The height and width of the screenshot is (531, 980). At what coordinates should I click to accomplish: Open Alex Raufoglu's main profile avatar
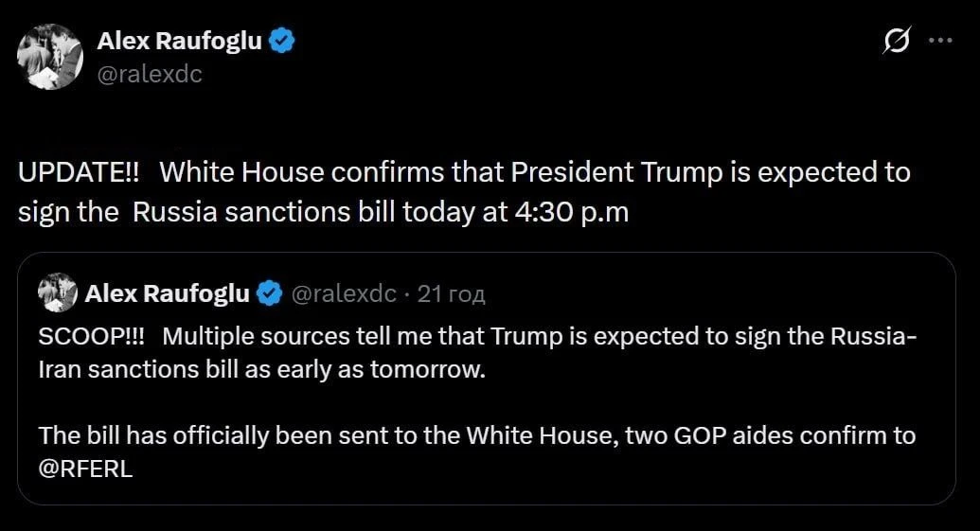tap(50, 57)
